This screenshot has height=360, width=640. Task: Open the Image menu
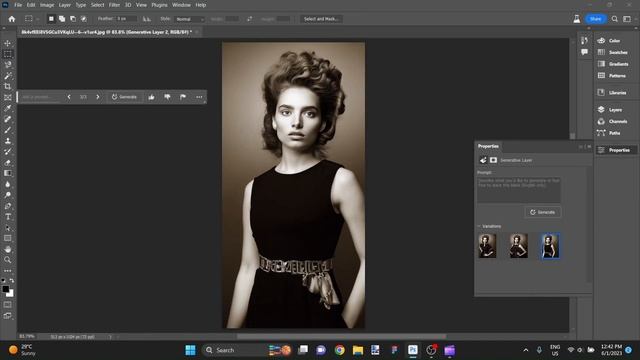(x=47, y=5)
